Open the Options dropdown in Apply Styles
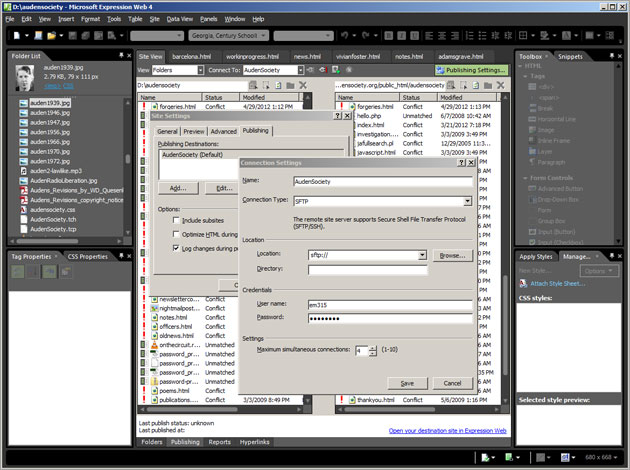 (x=599, y=271)
